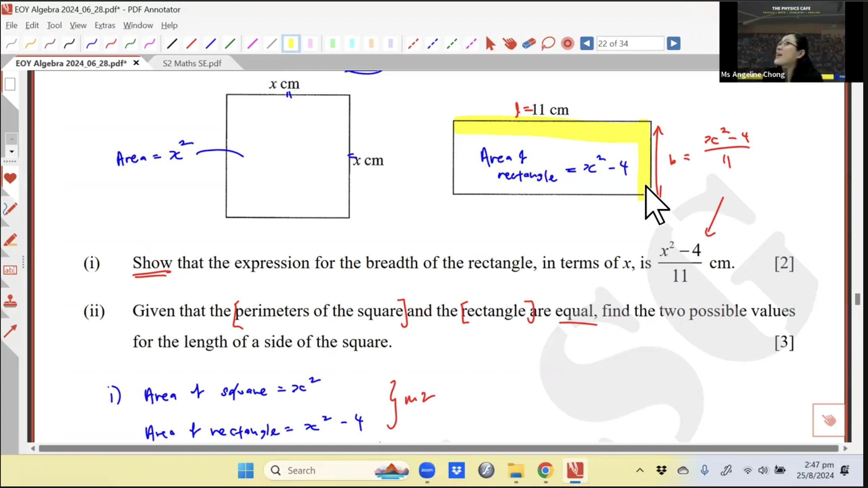This screenshot has height=488, width=868.
Task: Switch to the S2 Maths SE.pdf tab
Action: click(191, 63)
